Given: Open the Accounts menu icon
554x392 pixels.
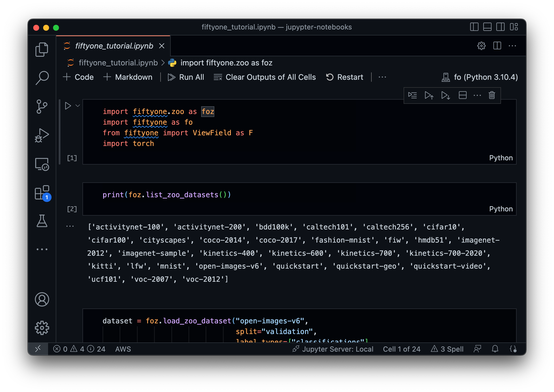Looking at the screenshot, I should [x=42, y=299].
